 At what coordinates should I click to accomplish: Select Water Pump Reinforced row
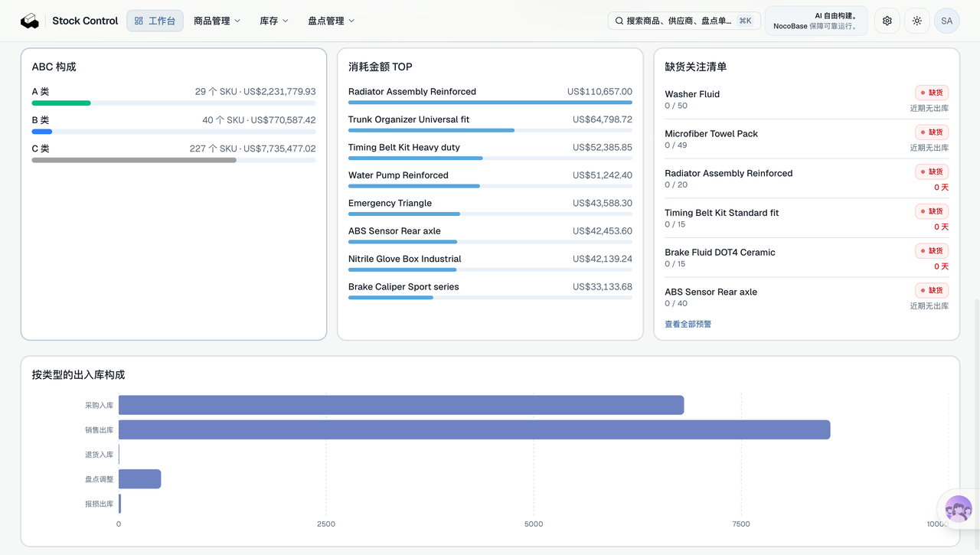[x=490, y=178]
